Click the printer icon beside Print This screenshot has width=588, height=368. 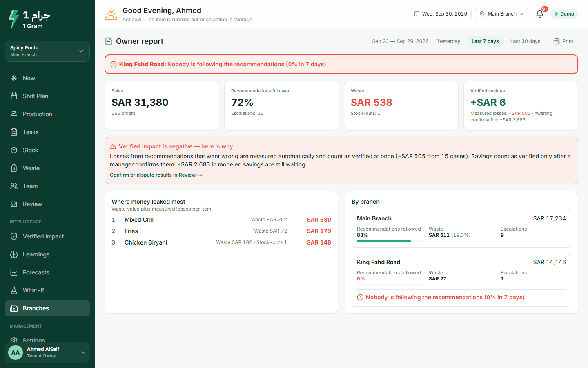(557, 41)
